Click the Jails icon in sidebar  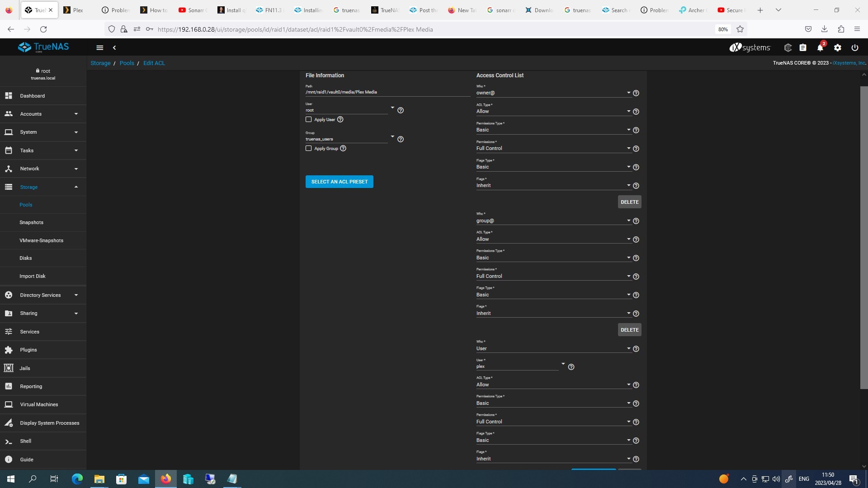click(9, 368)
